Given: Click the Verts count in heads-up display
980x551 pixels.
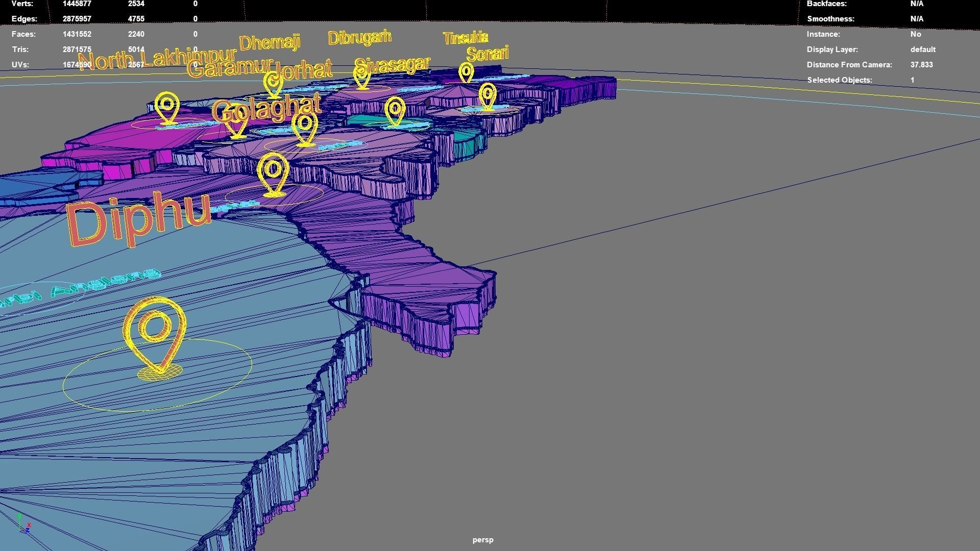Looking at the screenshot, I should pos(77,4).
